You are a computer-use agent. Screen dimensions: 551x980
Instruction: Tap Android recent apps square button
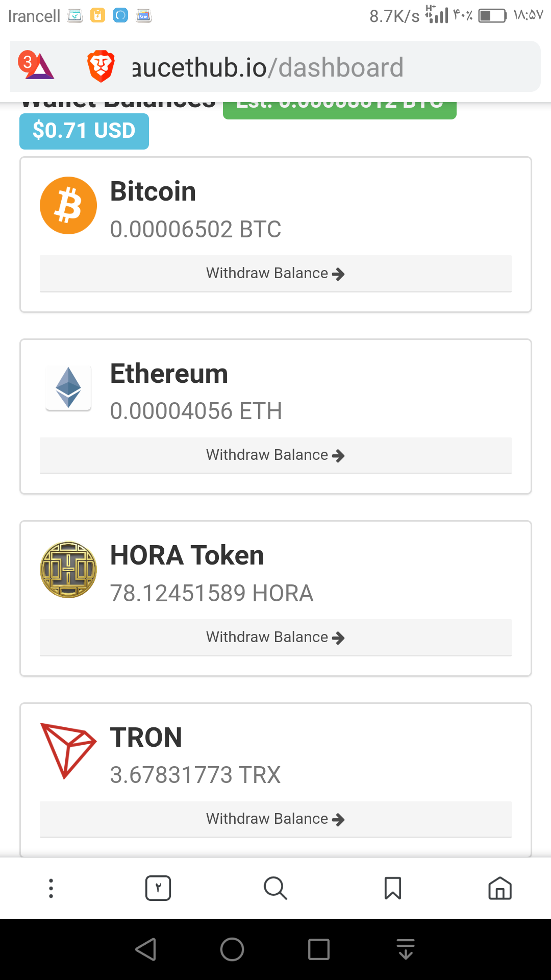[319, 949]
